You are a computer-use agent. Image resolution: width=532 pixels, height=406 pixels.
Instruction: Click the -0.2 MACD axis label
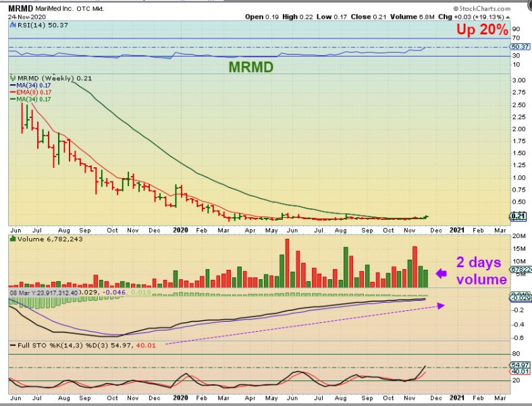(x=518, y=310)
